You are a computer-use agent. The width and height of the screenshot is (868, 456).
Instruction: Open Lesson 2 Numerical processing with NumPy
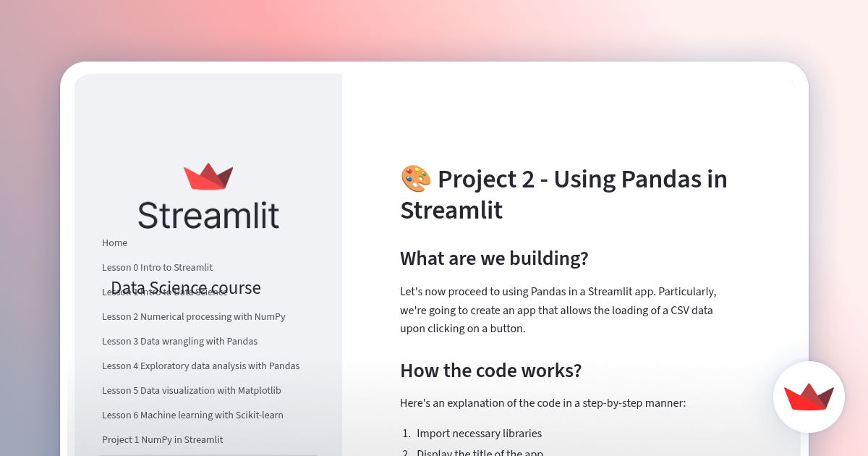(x=193, y=316)
